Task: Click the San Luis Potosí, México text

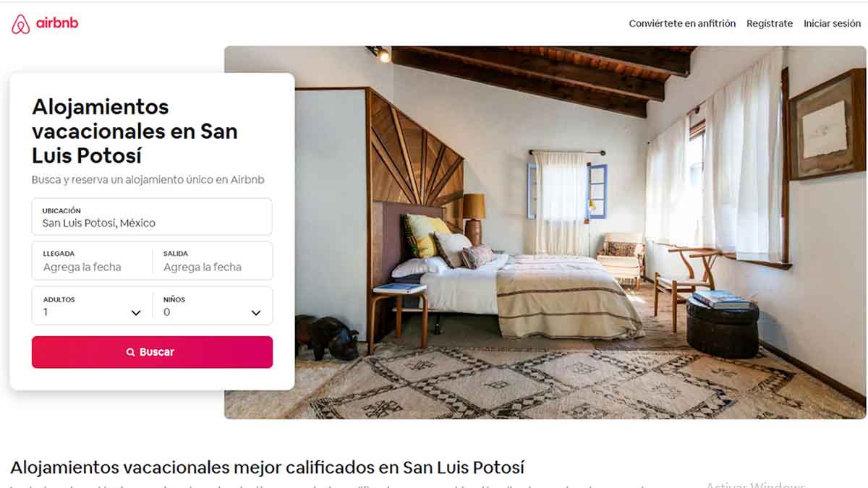Action: [x=98, y=223]
